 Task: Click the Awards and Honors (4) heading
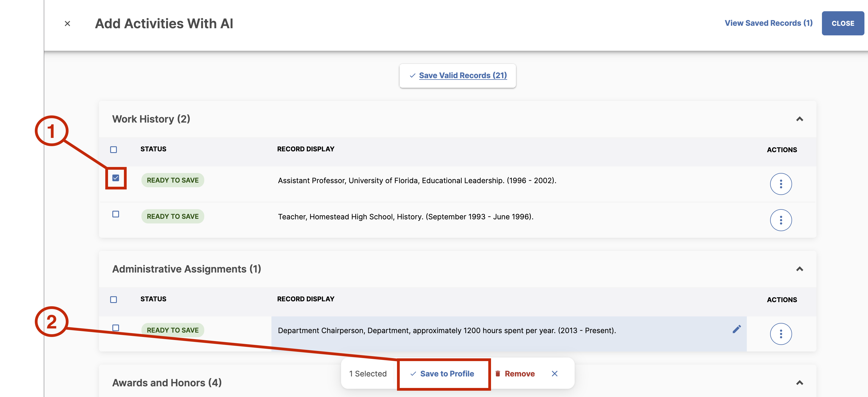(167, 382)
